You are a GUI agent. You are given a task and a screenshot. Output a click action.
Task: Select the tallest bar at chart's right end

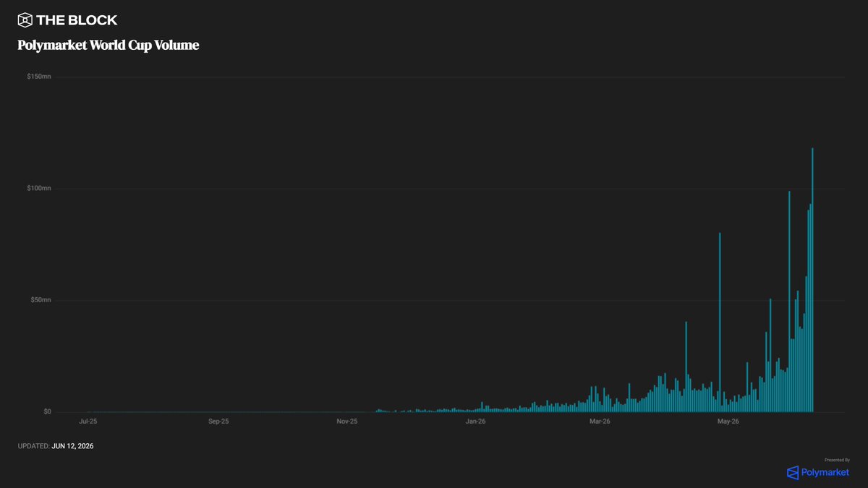coord(812,281)
